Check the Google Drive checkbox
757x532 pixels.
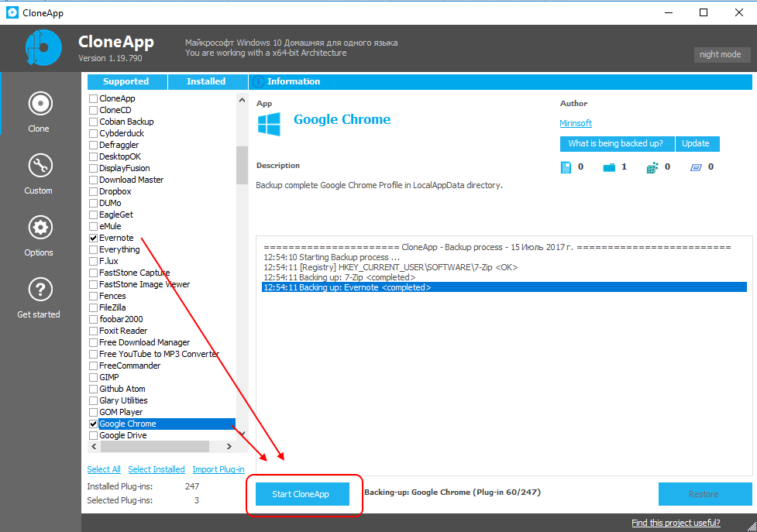coord(94,435)
